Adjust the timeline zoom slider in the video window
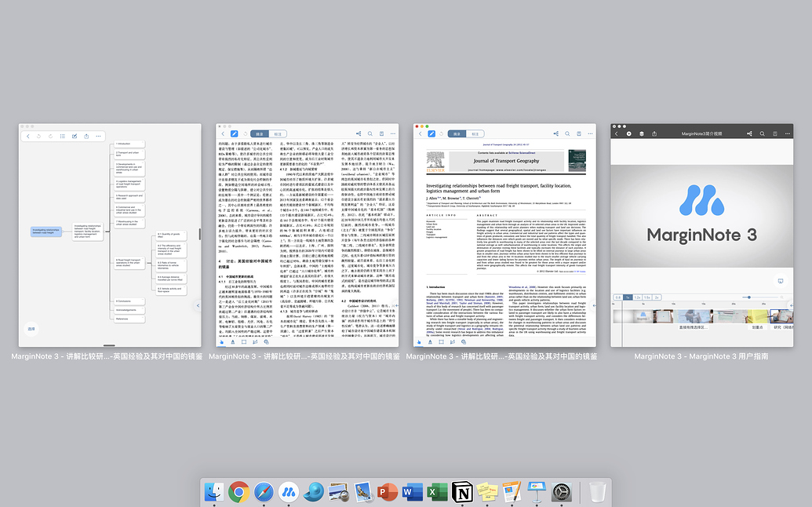Image resolution: width=812 pixels, height=507 pixels. coord(748,297)
